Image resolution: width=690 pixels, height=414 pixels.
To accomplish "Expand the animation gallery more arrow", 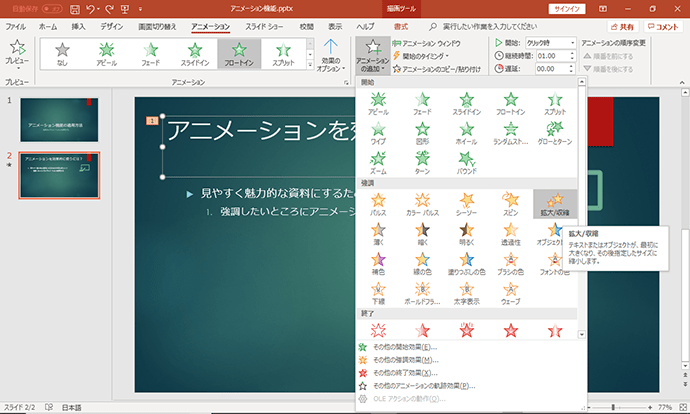I will coord(310,65).
